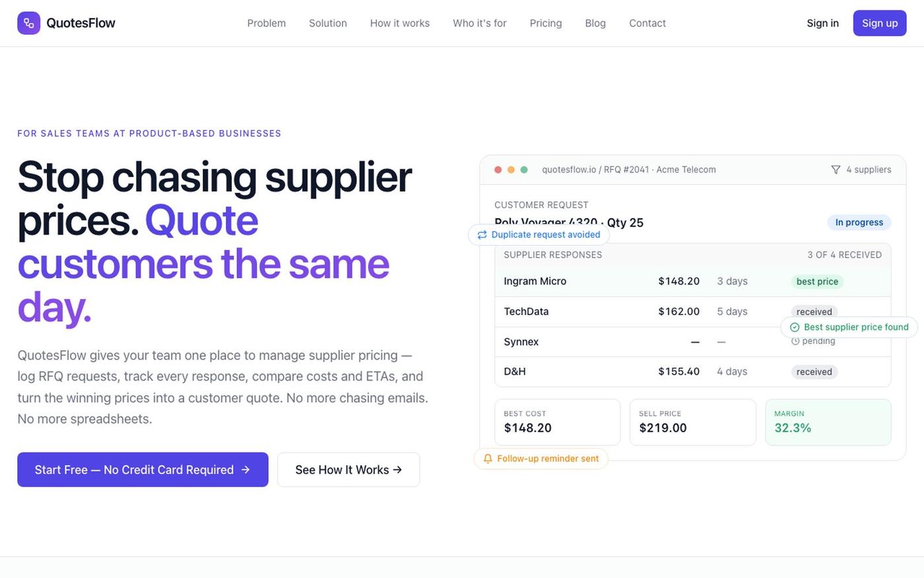Click the clock icon next to pending

[795, 341]
